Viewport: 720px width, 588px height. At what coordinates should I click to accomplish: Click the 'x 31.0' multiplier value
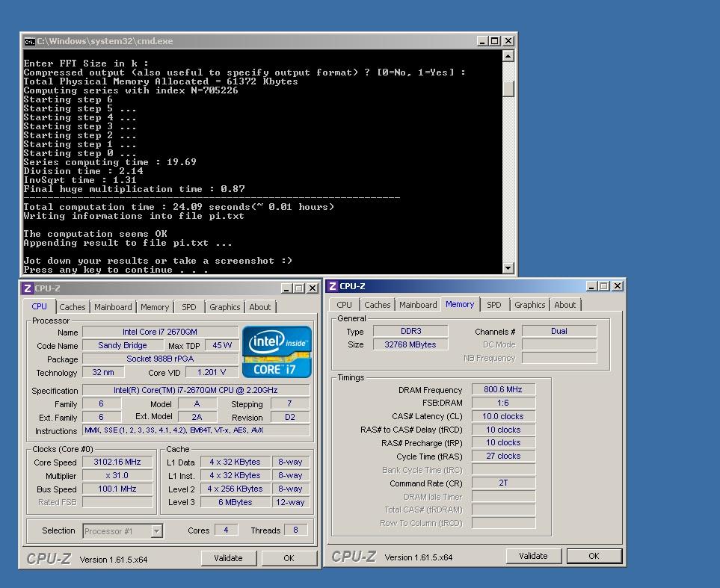(x=117, y=475)
